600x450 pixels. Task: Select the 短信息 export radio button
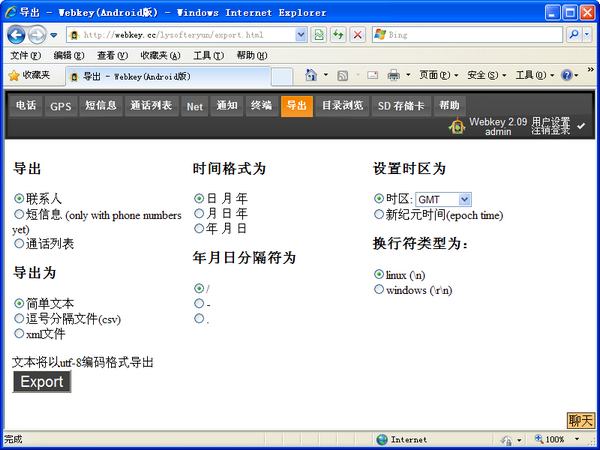[x=19, y=214]
